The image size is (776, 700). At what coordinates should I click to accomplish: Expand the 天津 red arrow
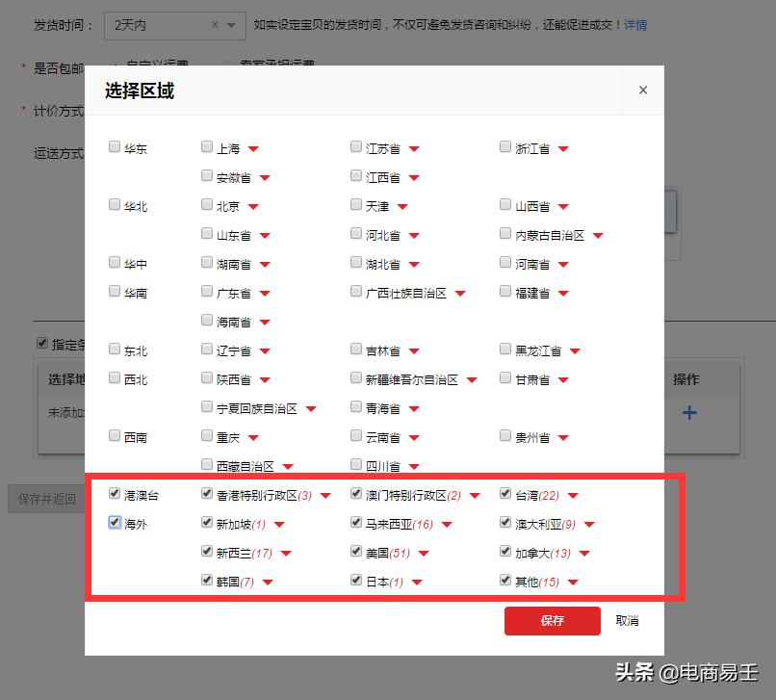point(402,207)
